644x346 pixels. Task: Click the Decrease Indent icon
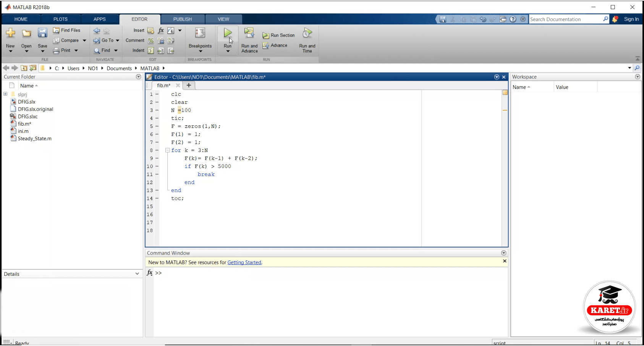point(171,50)
